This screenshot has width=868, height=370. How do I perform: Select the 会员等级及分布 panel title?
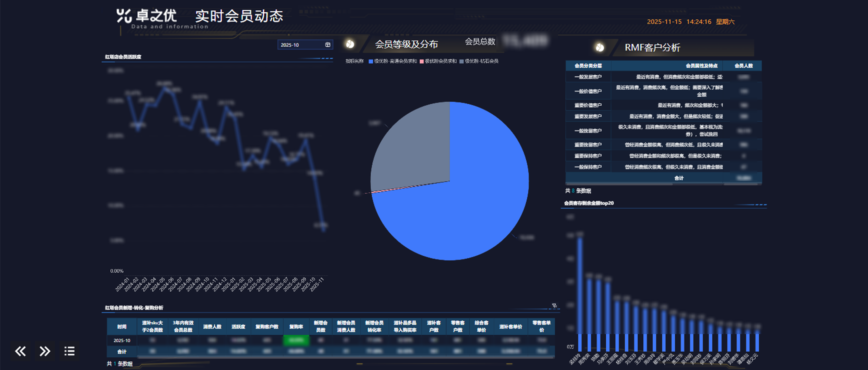pos(408,44)
